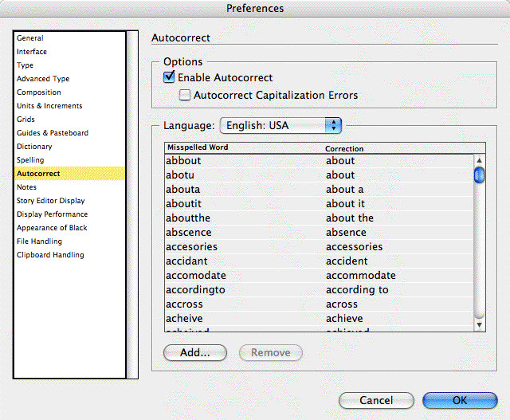Image resolution: width=510 pixels, height=420 pixels.
Task: Select the 'aboutthe' entry
Action: tap(319, 218)
